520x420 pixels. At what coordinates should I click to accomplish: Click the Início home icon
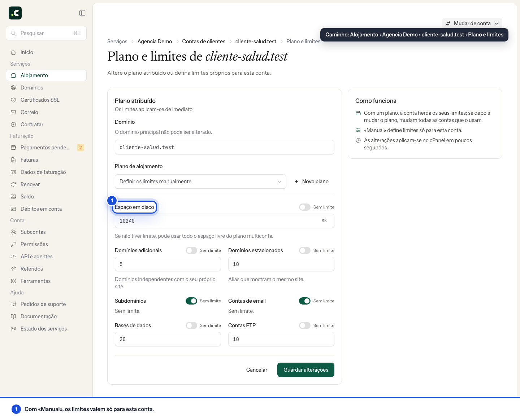pyautogui.click(x=13, y=52)
